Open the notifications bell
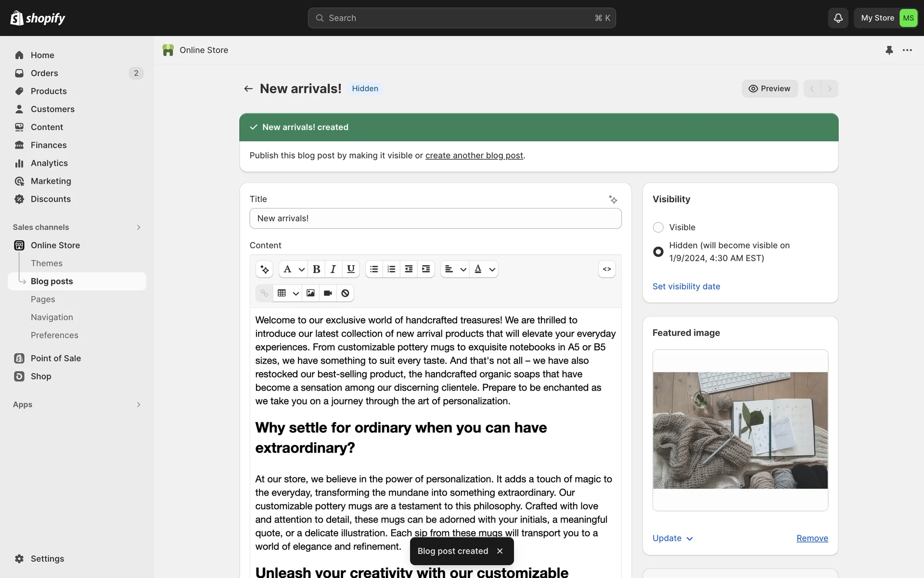924x578 pixels. pos(838,18)
